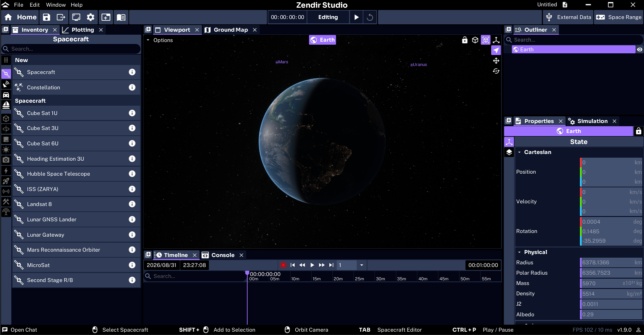Open the Help menu
This screenshot has width=644, height=335.
click(x=76, y=5)
